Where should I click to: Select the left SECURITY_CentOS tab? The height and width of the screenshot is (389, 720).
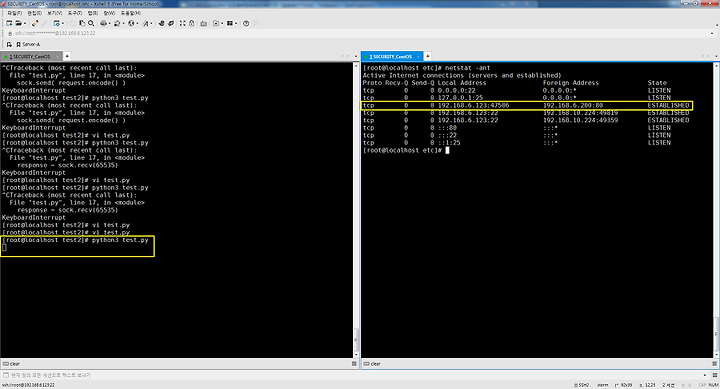click(x=31, y=56)
